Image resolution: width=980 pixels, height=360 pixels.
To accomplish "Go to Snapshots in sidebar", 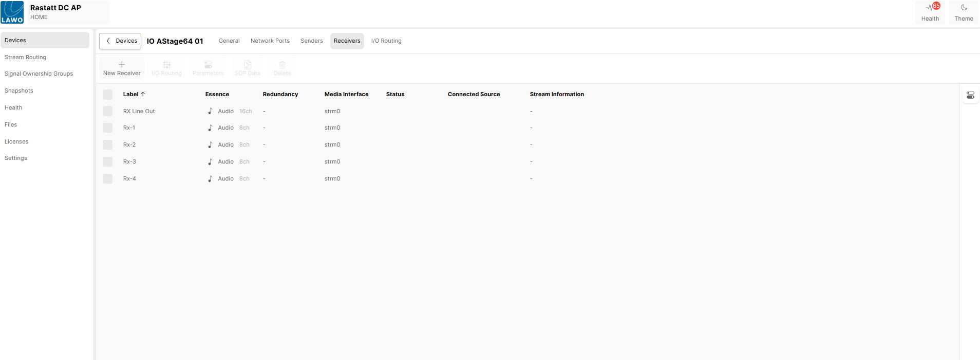I will 19,91.
